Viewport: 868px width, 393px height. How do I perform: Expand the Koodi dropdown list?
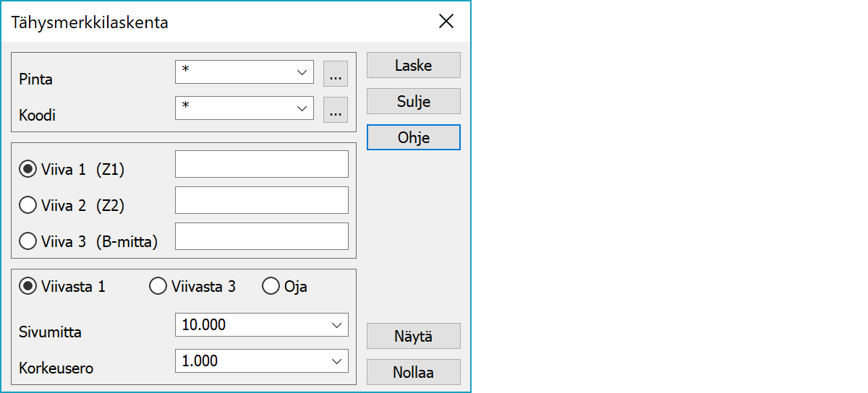tap(302, 108)
